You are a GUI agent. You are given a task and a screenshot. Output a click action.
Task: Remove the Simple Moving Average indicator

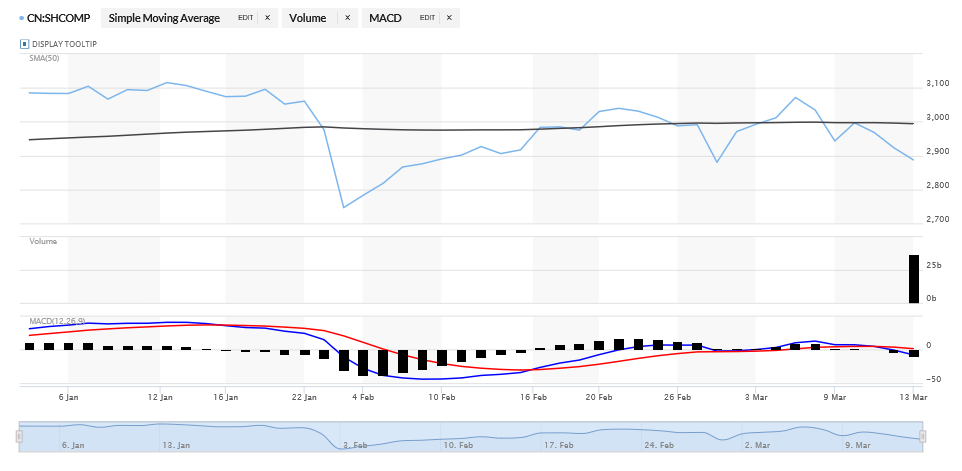point(267,18)
